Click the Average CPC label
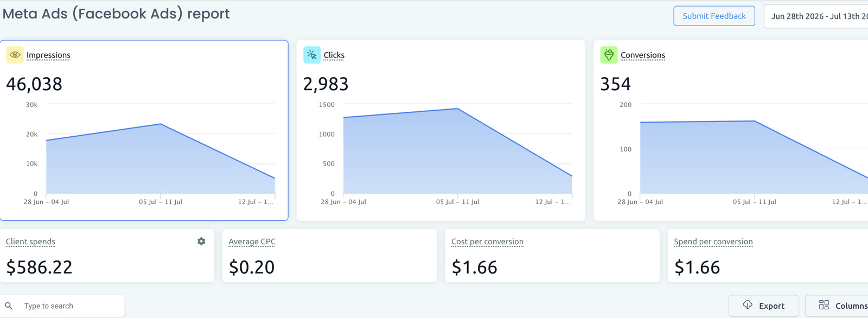The image size is (868, 318). pyautogui.click(x=252, y=241)
